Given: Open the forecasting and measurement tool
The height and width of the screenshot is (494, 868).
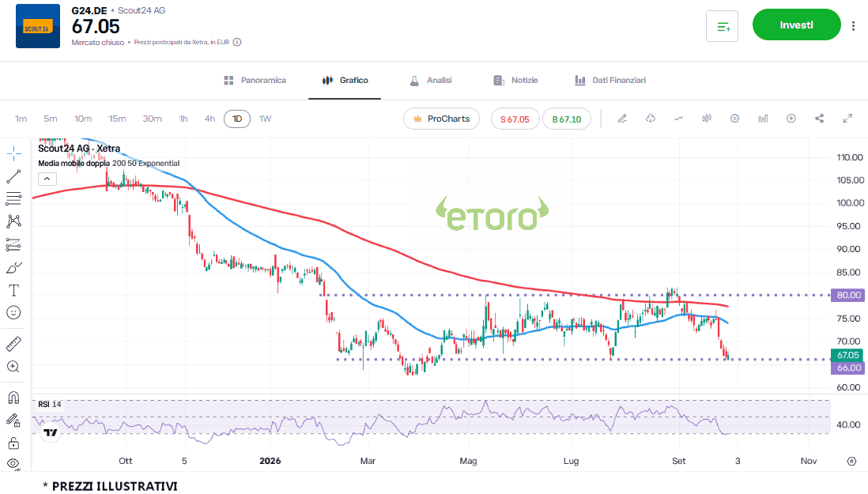Looking at the screenshot, I should click(x=14, y=244).
